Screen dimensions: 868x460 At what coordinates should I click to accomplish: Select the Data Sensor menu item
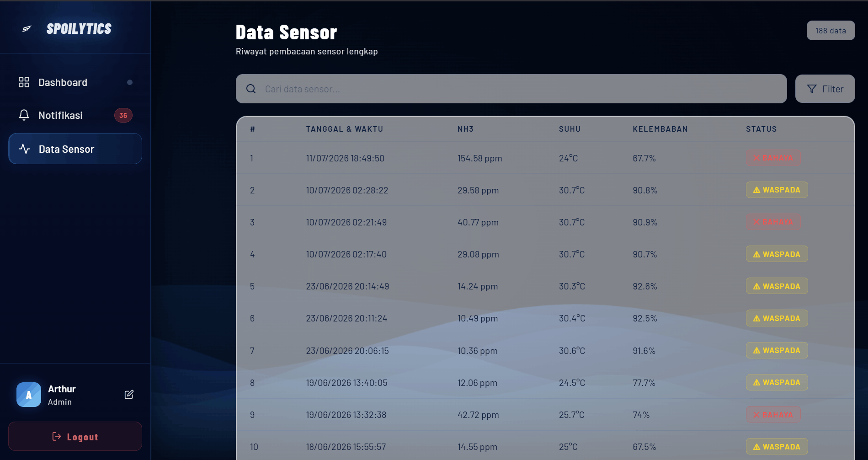click(x=75, y=149)
